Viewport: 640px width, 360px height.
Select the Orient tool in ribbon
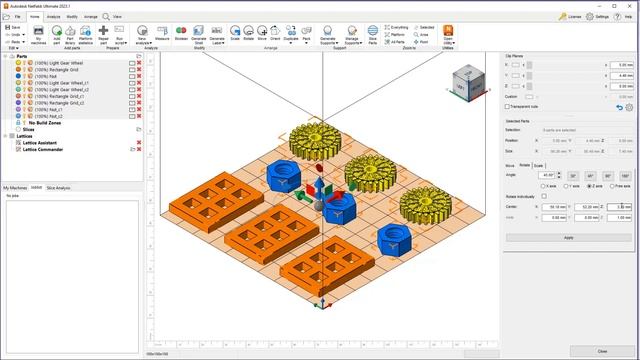275,33
